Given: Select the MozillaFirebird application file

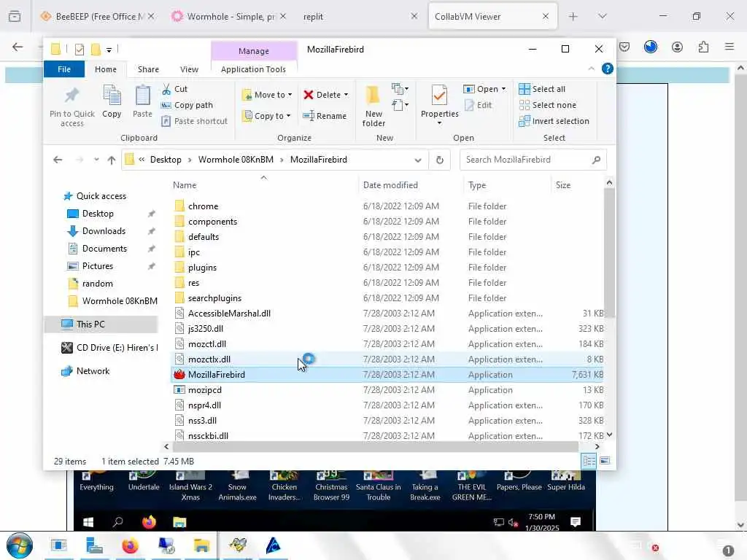Looking at the screenshot, I should [387, 375].
